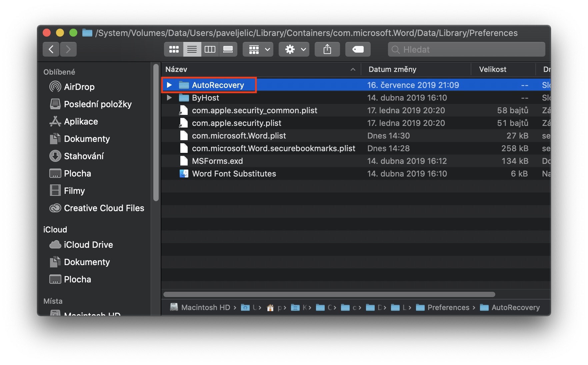Image resolution: width=588 pixels, height=365 pixels.
Task: Click the 258 kB size cell
Action: 515,148
